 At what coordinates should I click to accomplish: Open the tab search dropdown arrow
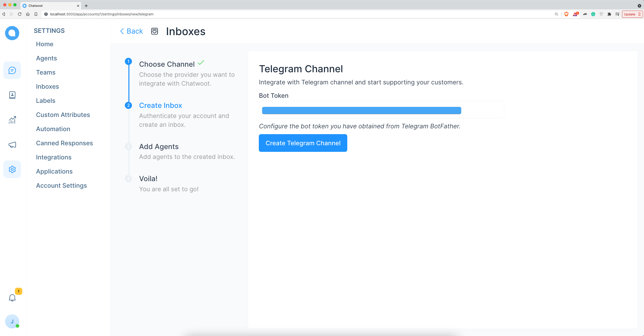click(639, 6)
